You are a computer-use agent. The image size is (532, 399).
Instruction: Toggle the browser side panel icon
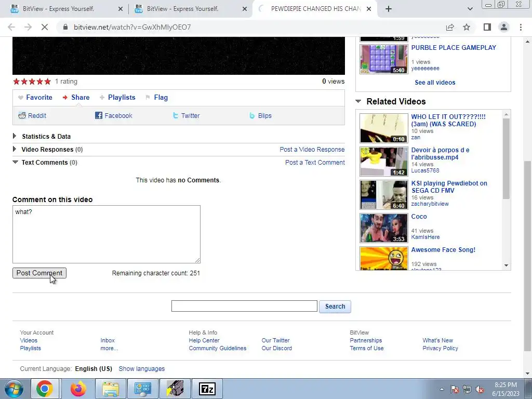pyautogui.click(x=487, y=27)
